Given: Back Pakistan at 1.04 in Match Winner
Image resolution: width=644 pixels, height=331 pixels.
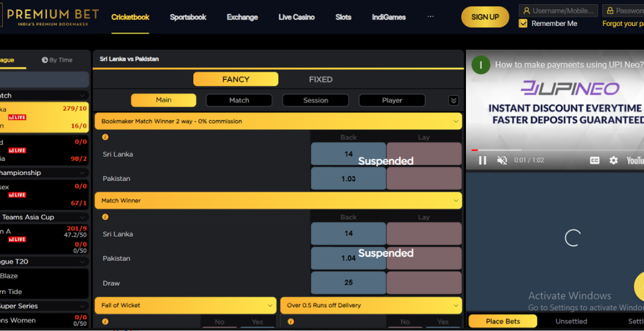Looking at the screenshot, I should tap(349, 259).
